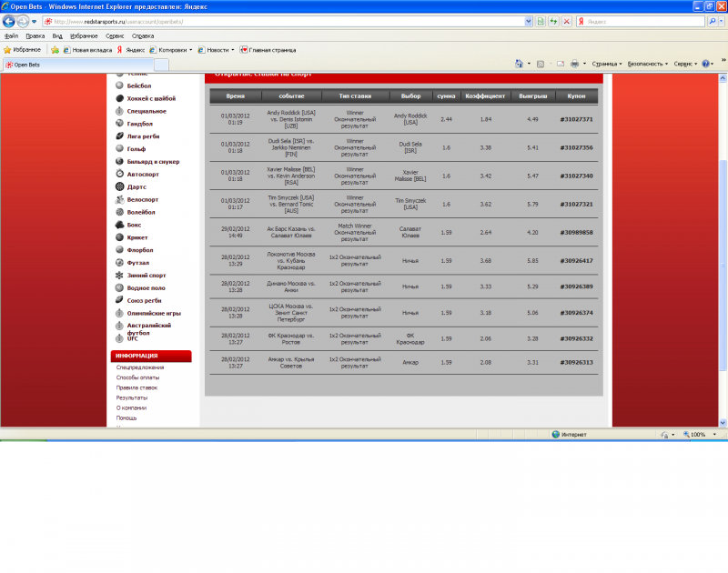Open the Безопасность dropdown menu
728x573 pixels.
click(648, 64)
